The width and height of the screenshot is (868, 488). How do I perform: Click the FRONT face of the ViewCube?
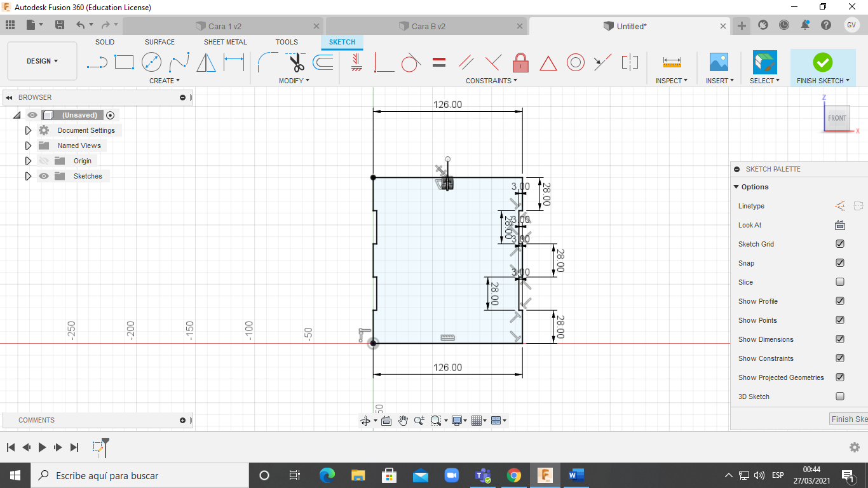(837, 118)
